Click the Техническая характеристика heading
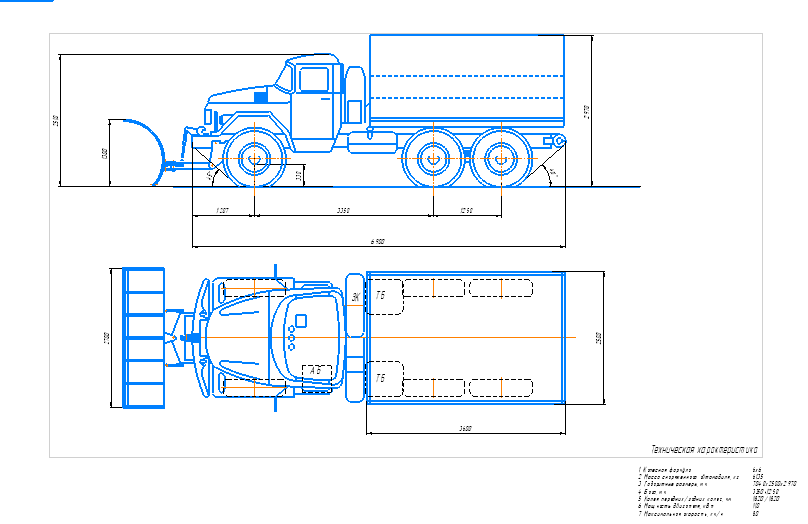 (x=705, y=448)
